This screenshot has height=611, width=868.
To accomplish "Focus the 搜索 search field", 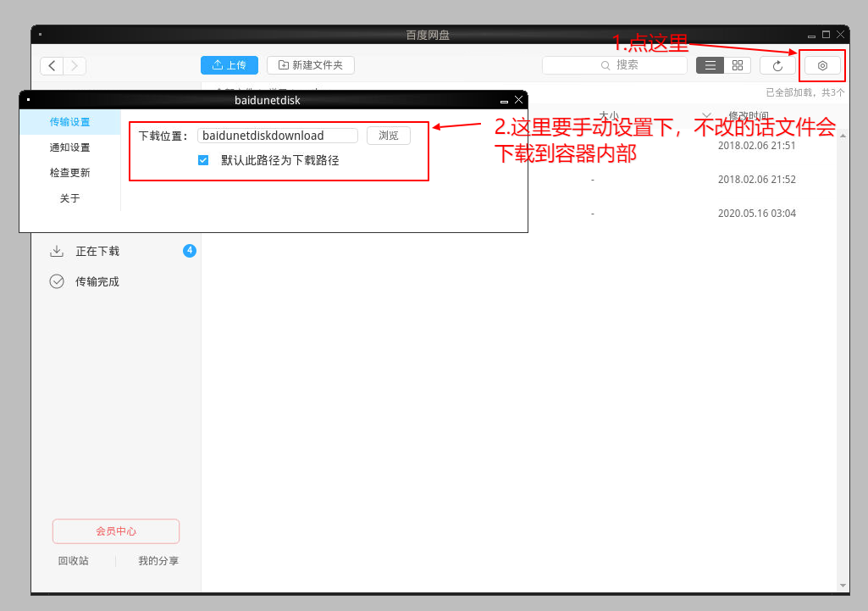I will point(615,65).
